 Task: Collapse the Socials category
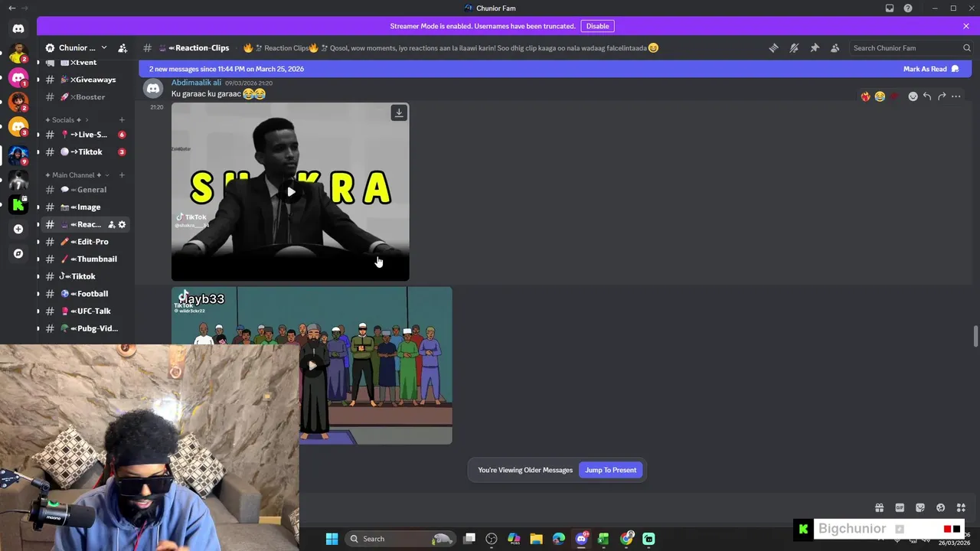pyautogui.click(x=66, y=119)
